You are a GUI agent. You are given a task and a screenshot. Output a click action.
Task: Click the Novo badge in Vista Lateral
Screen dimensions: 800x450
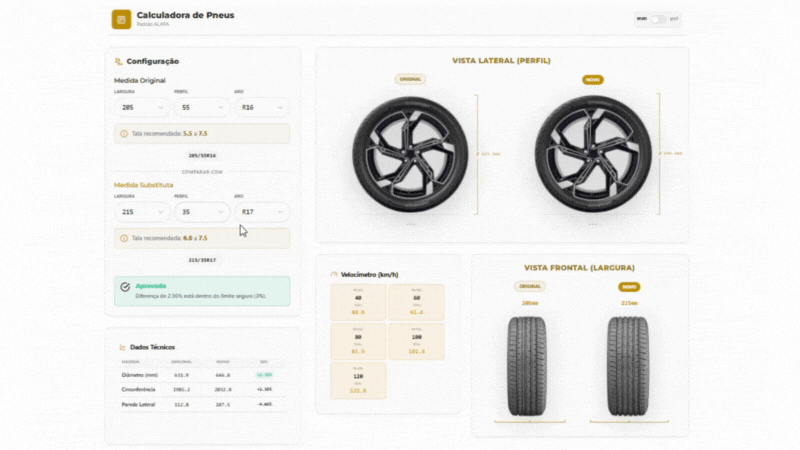(x=593, y=79)
